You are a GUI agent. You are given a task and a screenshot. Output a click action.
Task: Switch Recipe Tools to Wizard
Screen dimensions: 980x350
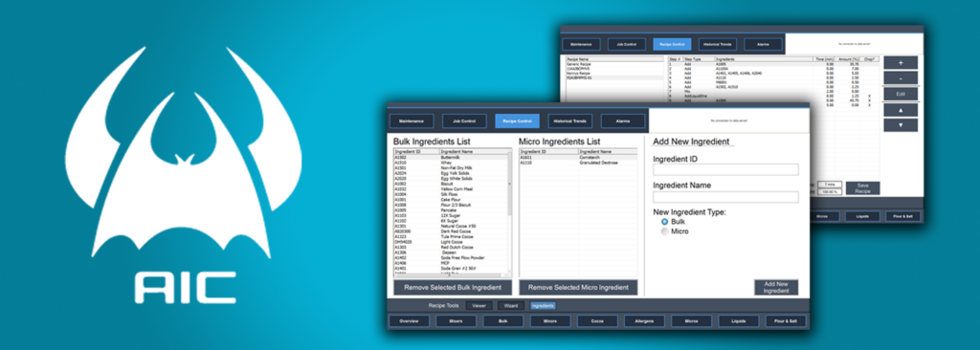click(511, 306)
